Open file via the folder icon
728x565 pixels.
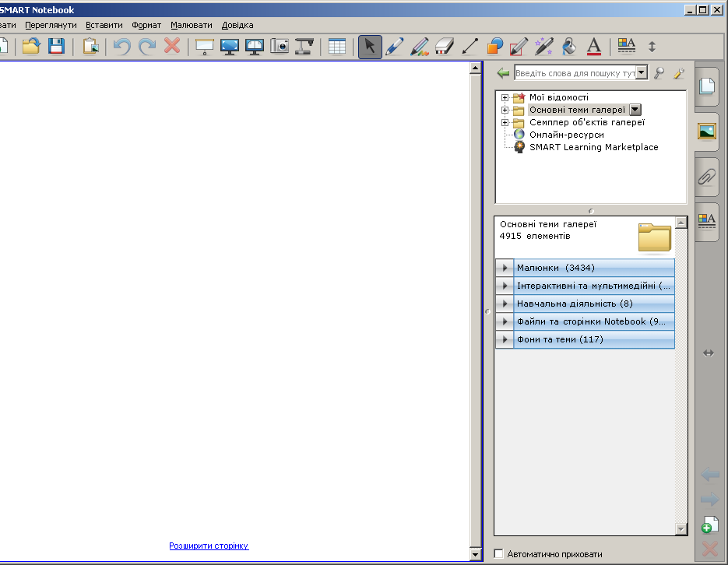click(x=31, y=47)
